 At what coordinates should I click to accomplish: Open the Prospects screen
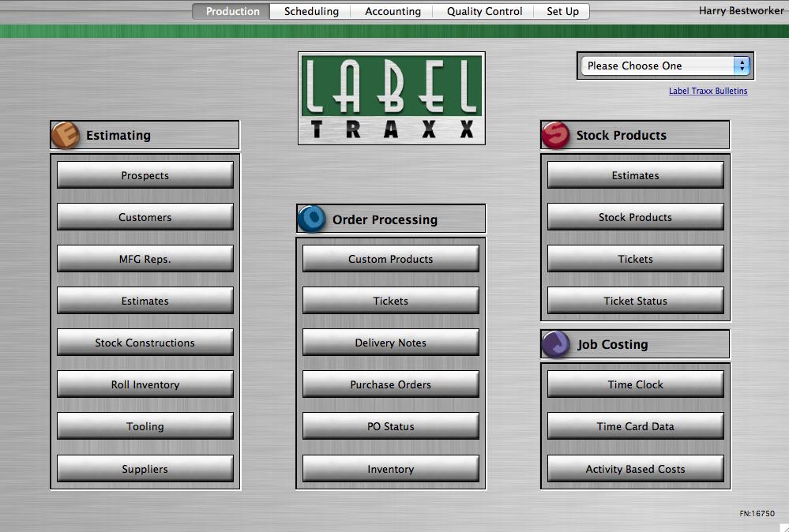click(x=145, y=175)
